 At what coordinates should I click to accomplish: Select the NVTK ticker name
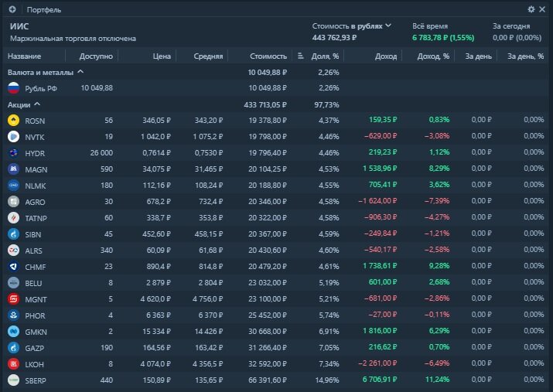point(35,137)
